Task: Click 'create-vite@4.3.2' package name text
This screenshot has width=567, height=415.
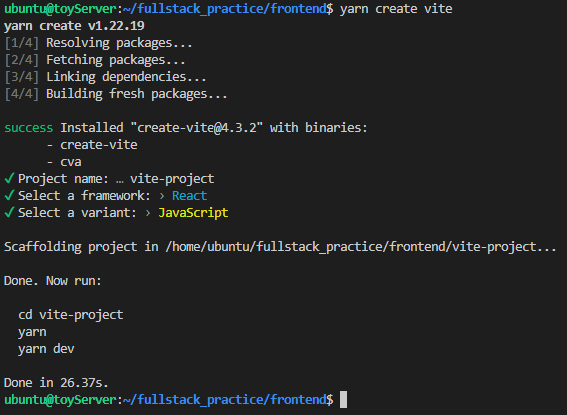Action: point(197,128)
